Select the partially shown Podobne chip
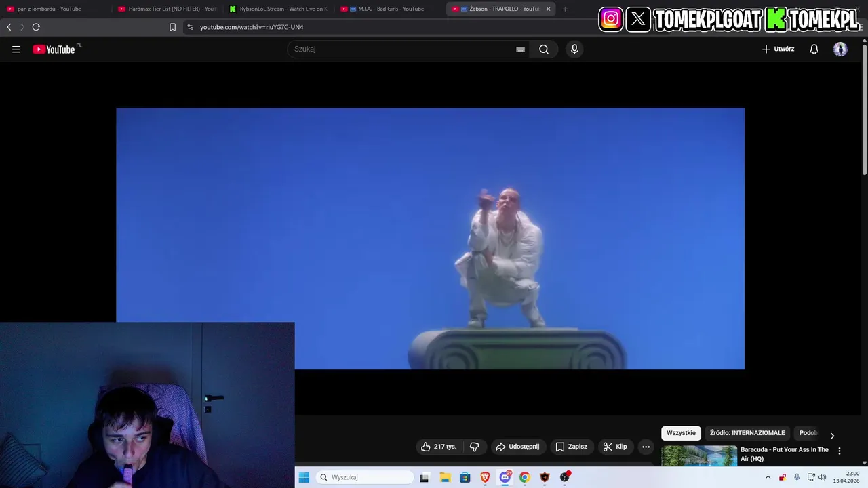 click(x=808, y=433)
